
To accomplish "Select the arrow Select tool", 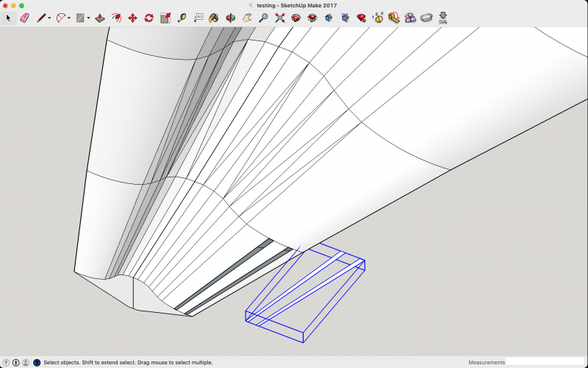I will tap(9, 18).
